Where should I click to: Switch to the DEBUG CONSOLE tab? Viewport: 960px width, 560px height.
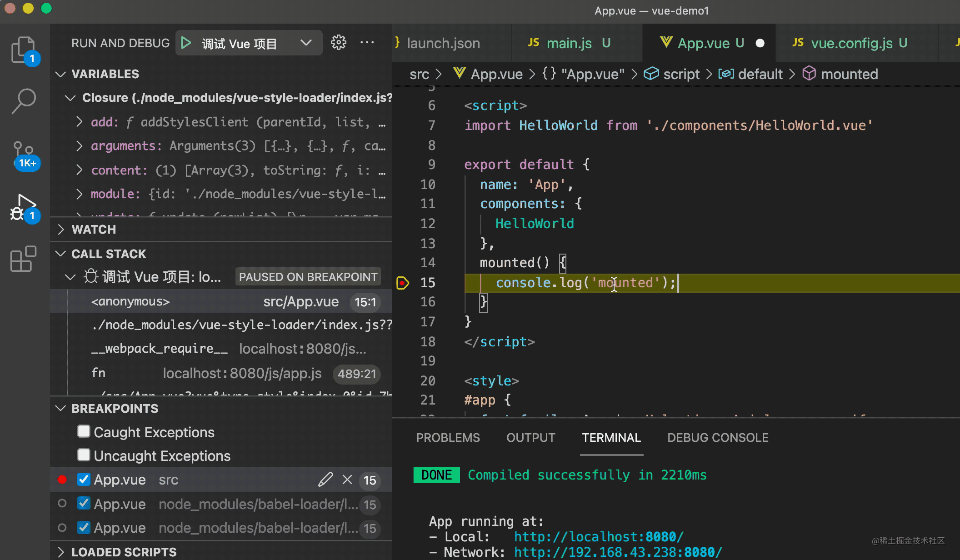(x=718, y=438)
